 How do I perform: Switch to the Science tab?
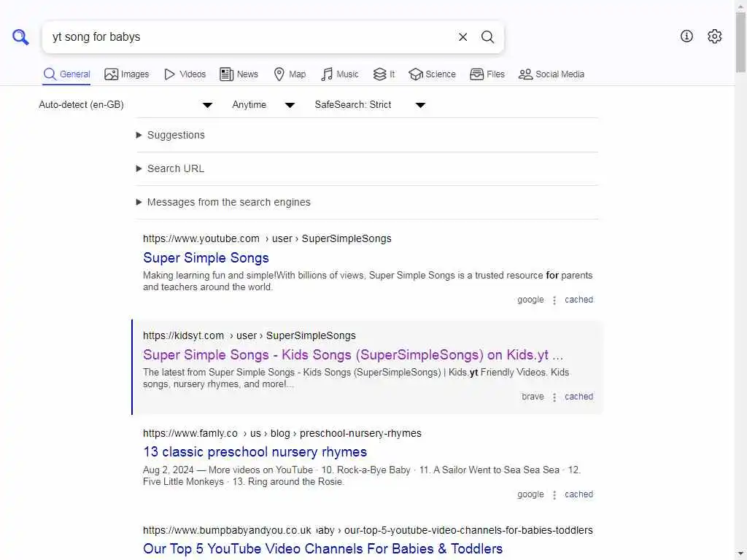pos(432,74)
